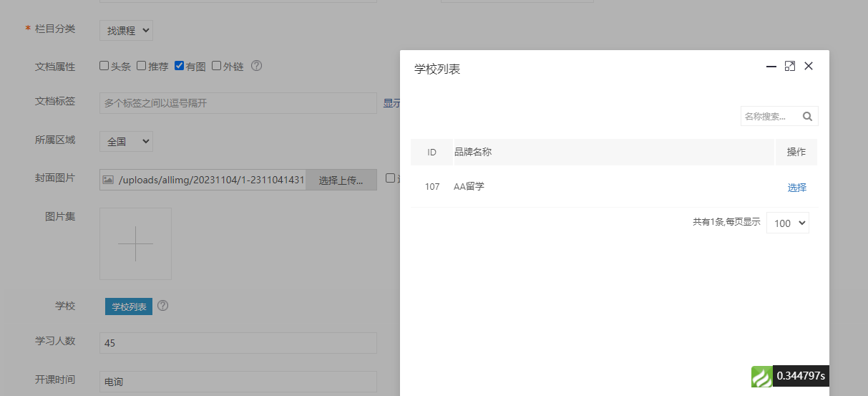This screenshot has height=396, width=868.
Task: Click the help icon beside 外链 checkbox
Action: coord(256,66)
